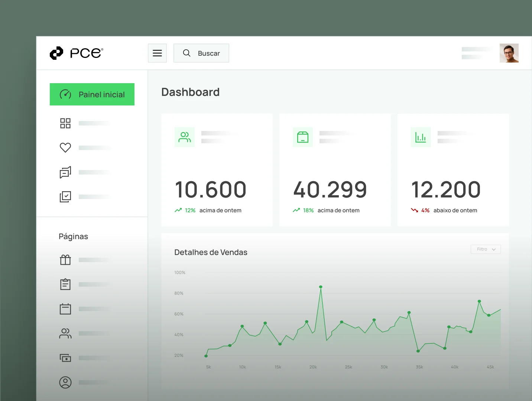This screenshot has width=532, height=401.
Task: Click 'abaixo de ontem' text
Action: (455, 210)
